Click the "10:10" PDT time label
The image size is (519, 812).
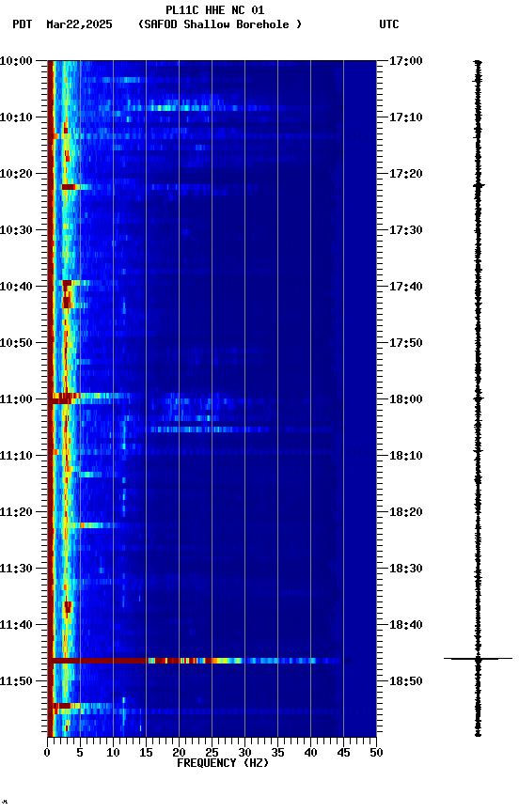tap(16, 117)
